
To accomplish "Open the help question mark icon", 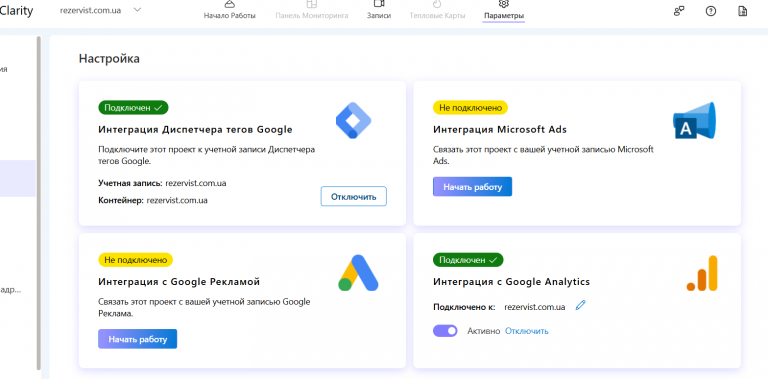I will (x=711, y=11).
